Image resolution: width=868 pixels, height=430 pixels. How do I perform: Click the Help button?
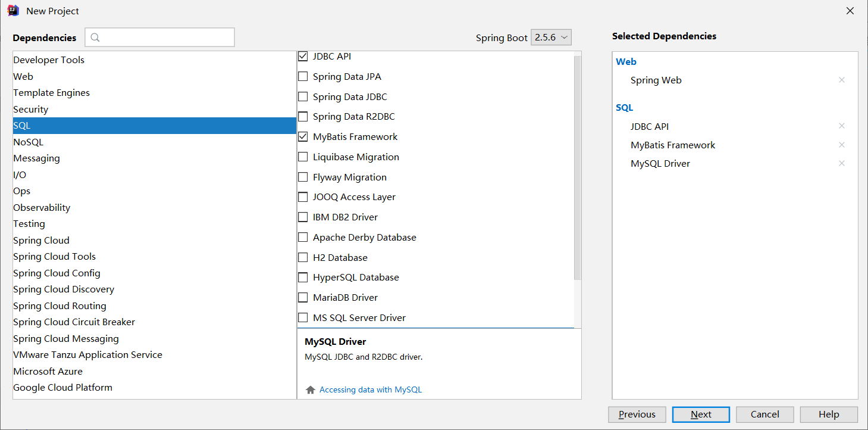829,414
